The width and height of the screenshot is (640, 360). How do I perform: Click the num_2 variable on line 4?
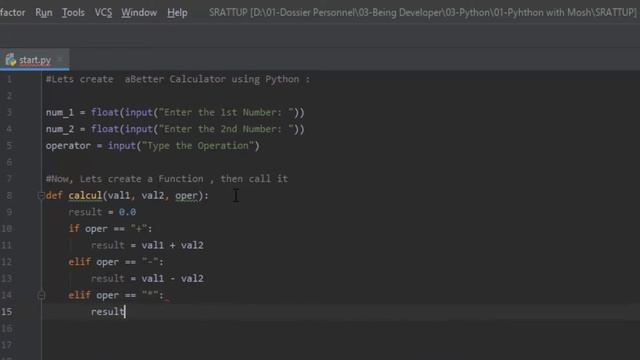pos(60,129)
